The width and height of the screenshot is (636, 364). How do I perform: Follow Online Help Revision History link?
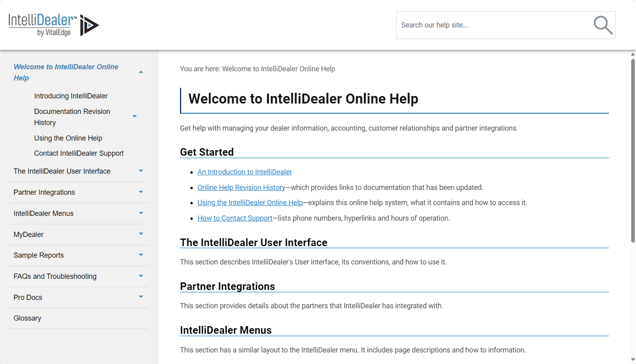click(x=241, y=188)
